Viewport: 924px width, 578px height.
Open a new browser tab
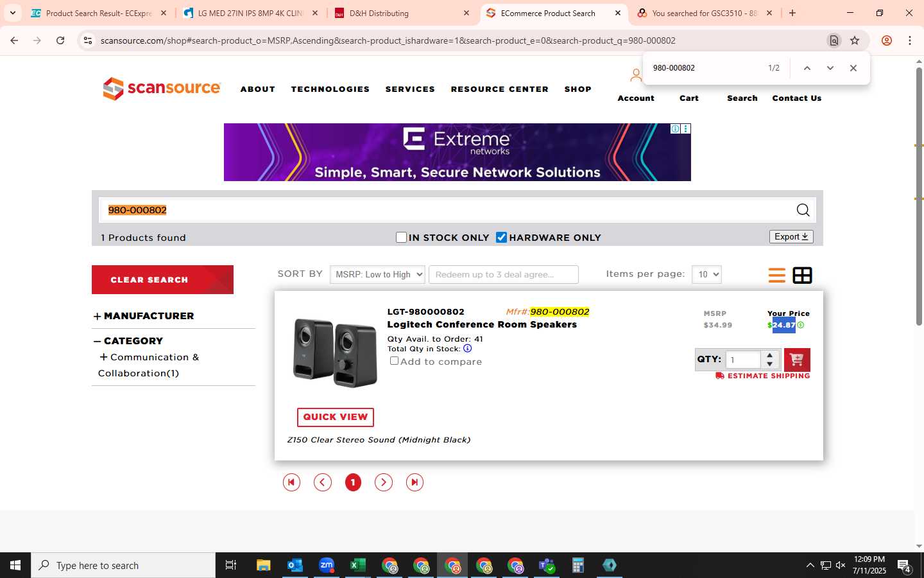pyautogui.click(x=792, y=13)
